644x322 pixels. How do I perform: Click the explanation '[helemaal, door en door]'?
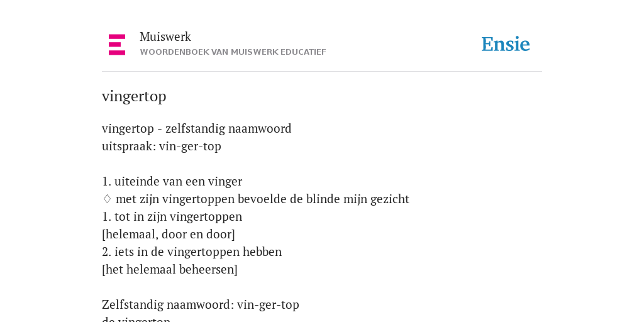tap(169, 234)
